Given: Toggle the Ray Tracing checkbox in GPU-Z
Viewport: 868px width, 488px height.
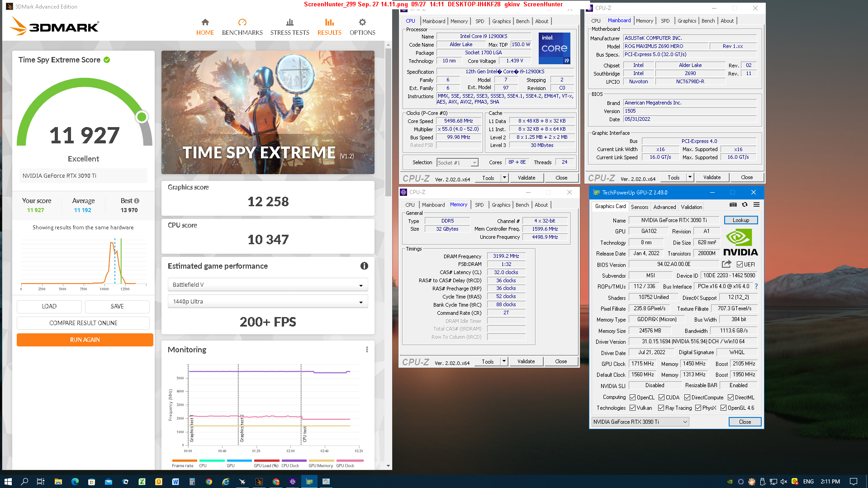Looking at the screenshot, I should click(x=661, y=408).
